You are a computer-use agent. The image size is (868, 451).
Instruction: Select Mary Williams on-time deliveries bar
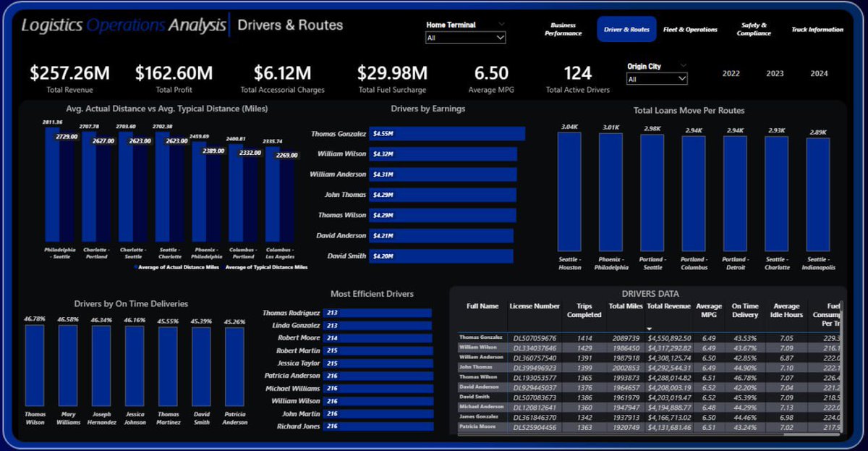(68, 366)
